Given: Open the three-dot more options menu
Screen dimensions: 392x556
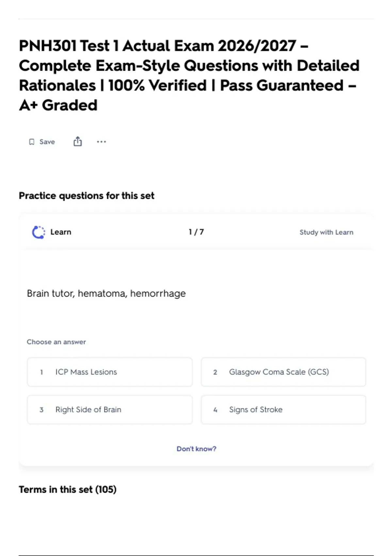Looking at the screenshot, I should (x=101, y=142).
